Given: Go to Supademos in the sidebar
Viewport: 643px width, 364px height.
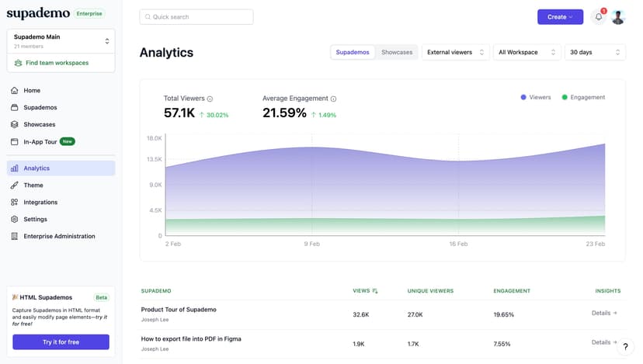Looking at the screenshot, I should [61, 107].
